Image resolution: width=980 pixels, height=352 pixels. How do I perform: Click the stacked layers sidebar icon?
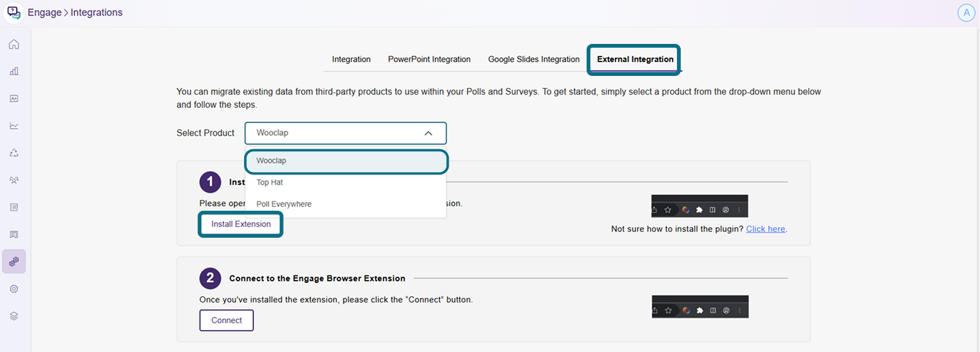point(14,316)
